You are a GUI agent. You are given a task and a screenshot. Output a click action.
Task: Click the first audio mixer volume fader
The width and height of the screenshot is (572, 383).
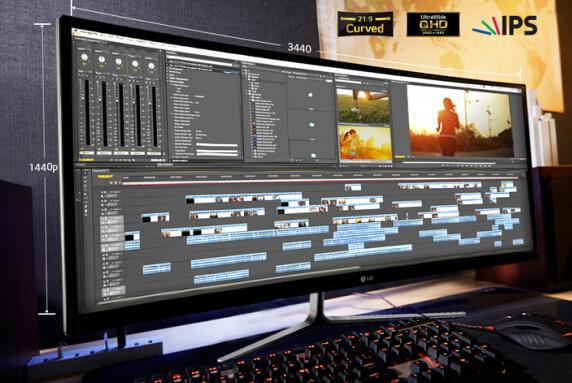pyautogui.click(x=82, y=98)
